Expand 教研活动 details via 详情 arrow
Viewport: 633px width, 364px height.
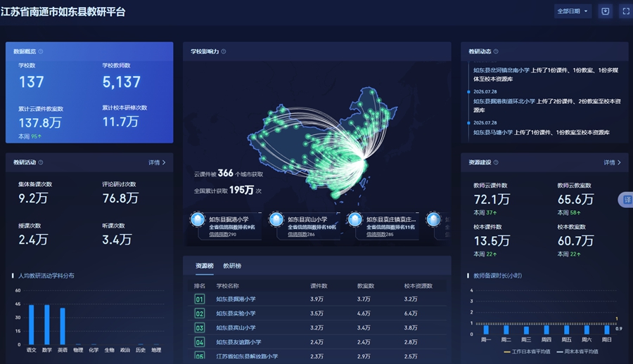pos(158,162)
